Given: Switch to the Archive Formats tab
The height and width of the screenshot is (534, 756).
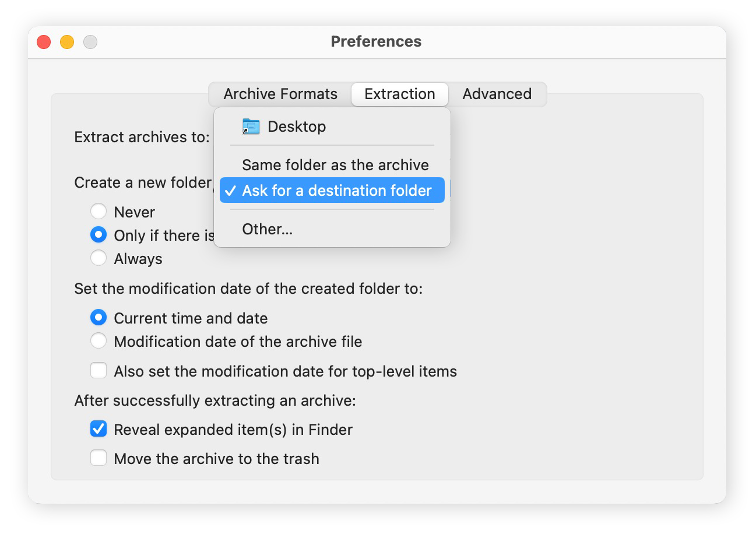Looking at the screenshot, I should [281, 94].
